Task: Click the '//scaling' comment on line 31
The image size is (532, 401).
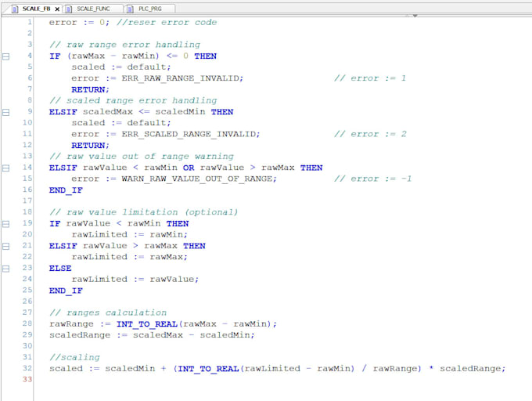Action: [74, 358]
